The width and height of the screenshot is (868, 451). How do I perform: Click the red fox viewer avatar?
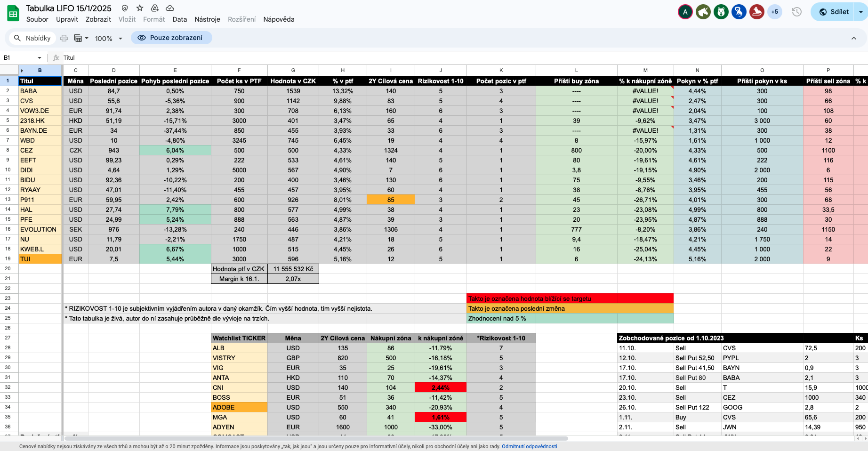[756, 12]
